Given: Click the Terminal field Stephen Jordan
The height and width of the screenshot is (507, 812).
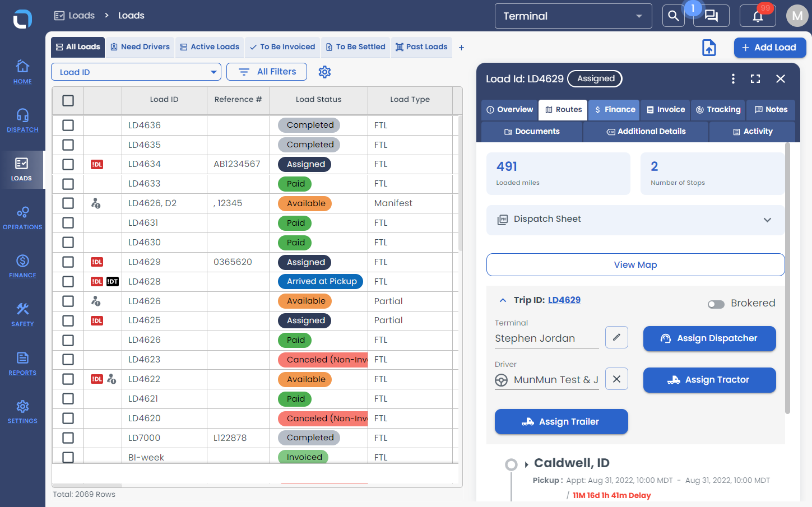Looking at the screenshot, I should tap(546, 338).
